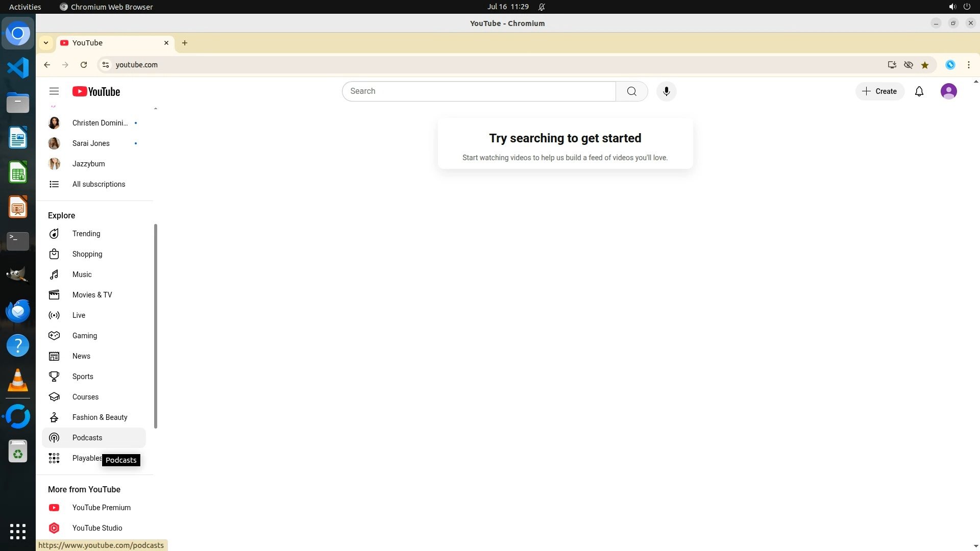Open the hamburger guide menu
The image size is (980, 551).
point(54,91)
